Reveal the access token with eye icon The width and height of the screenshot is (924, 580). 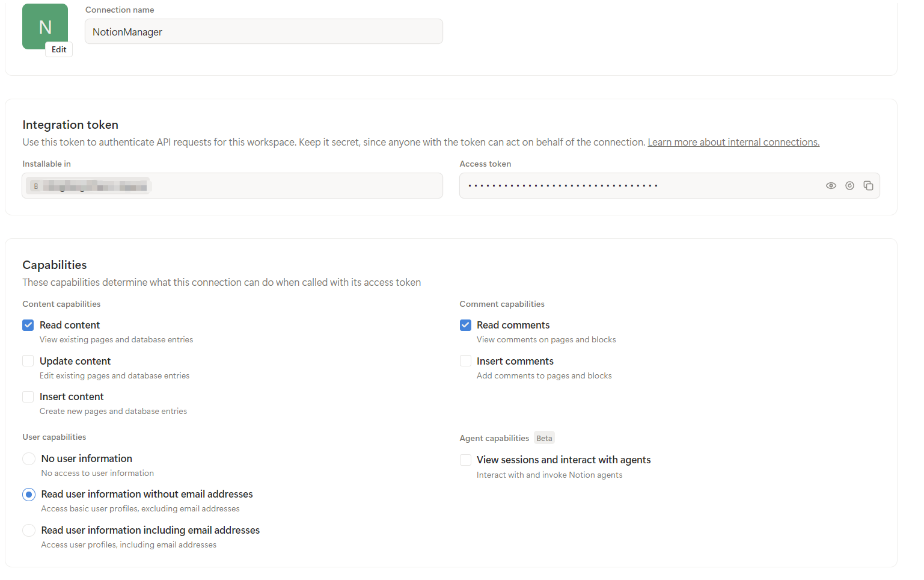point(831,186)
